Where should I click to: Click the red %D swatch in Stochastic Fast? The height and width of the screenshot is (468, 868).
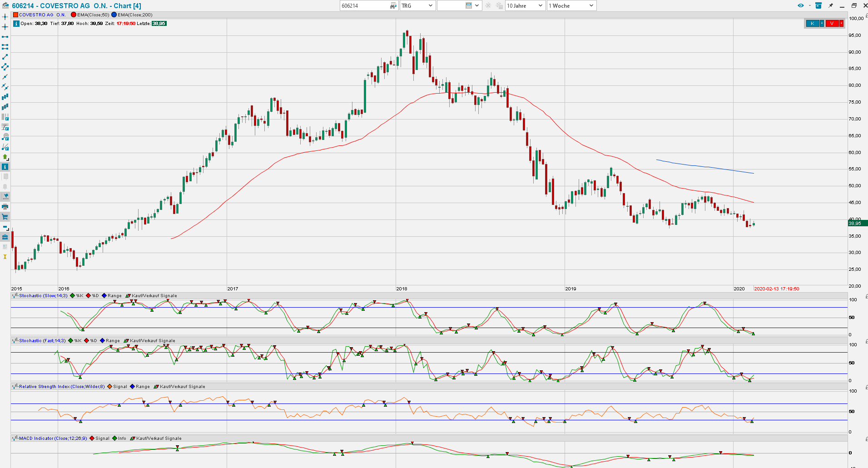coord(86,341)
